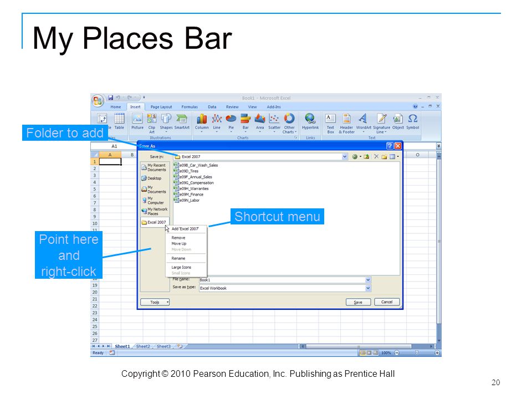Insert an Object from the ribbon
The width and height of the screenshot is (532, 399).
[x=398, y=121]
